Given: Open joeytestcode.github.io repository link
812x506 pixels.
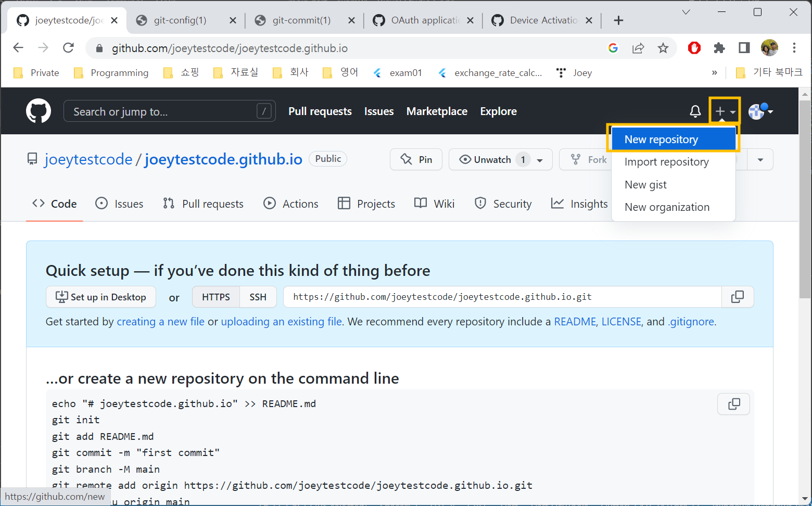Looking at the screenshot, I should (223, 159).
